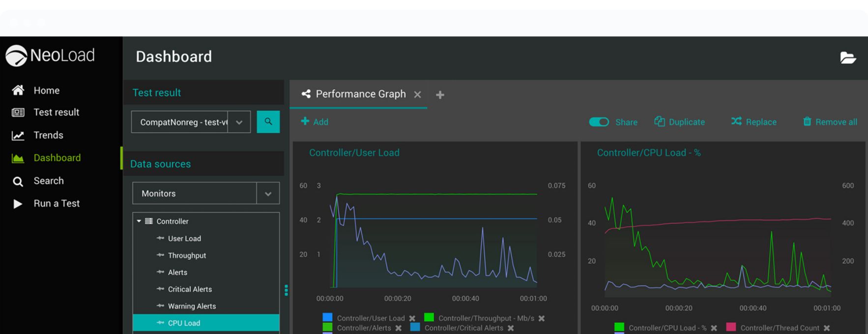The image size is (868, 334).
Task: Close the Performance Graph tab
Action: coord(417,94)
